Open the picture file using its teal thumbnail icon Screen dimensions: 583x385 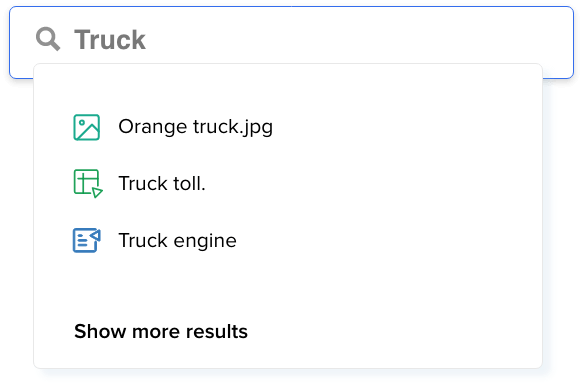(87, 127)
